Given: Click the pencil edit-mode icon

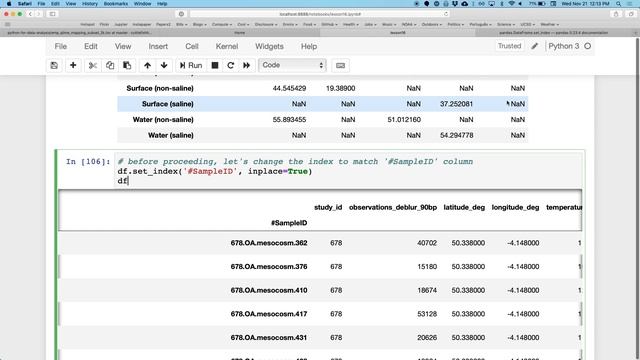Looking at the screenshot, I should [535, 46].
